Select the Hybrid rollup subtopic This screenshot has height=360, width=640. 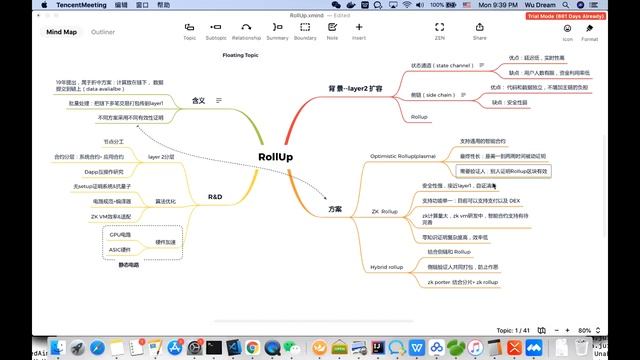pyautogui.click(x=387, y=267)
